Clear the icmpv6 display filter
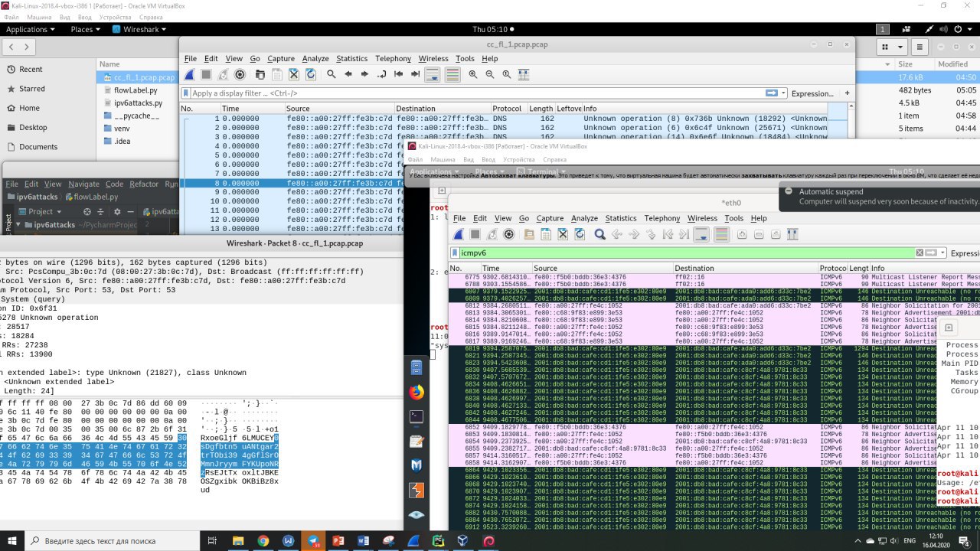 click(920, 253)
